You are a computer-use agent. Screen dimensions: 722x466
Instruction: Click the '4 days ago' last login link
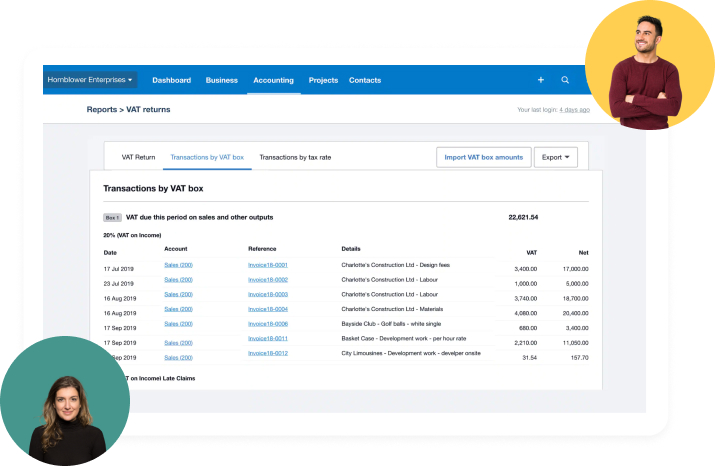(574, 109)
